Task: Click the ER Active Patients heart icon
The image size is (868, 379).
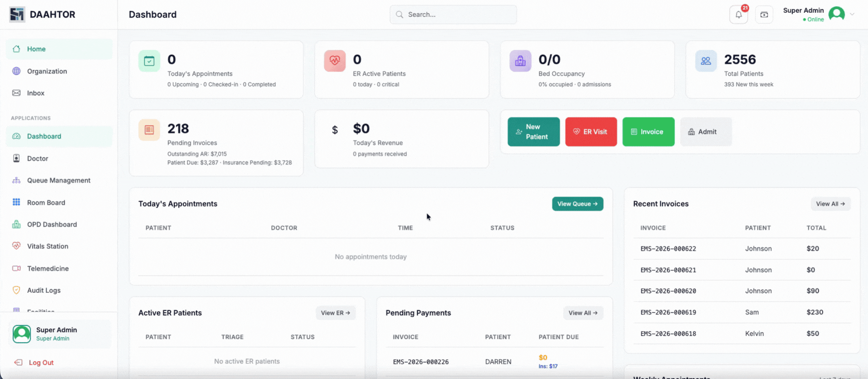Action: click(335, 61)
